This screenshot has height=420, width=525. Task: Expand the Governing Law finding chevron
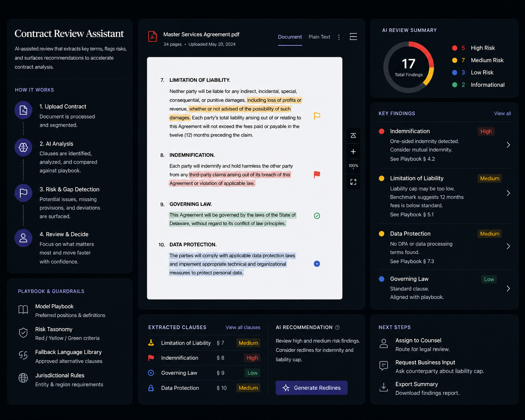[x=508, y=289]
